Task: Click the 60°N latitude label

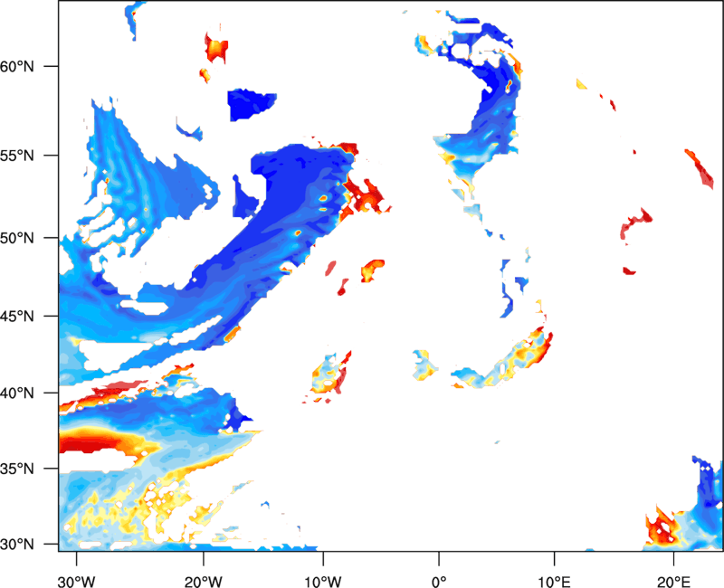Action: click(17, 66)
